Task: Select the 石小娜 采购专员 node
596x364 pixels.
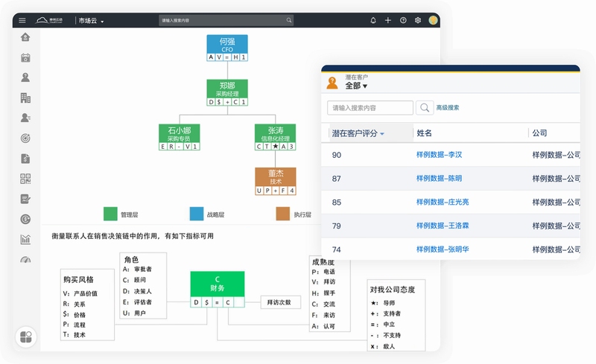Action: pyautogui.click(x=180, y=137)
